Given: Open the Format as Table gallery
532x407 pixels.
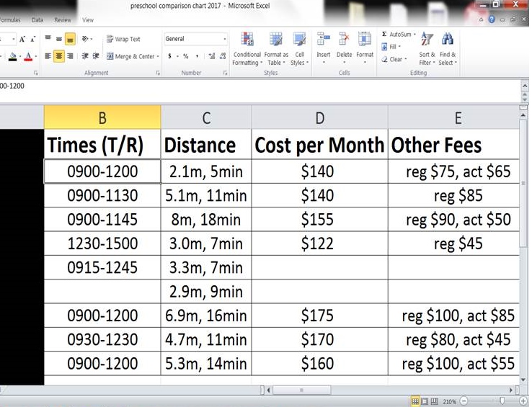Looking at the screenshot, I should click(276, 48).
